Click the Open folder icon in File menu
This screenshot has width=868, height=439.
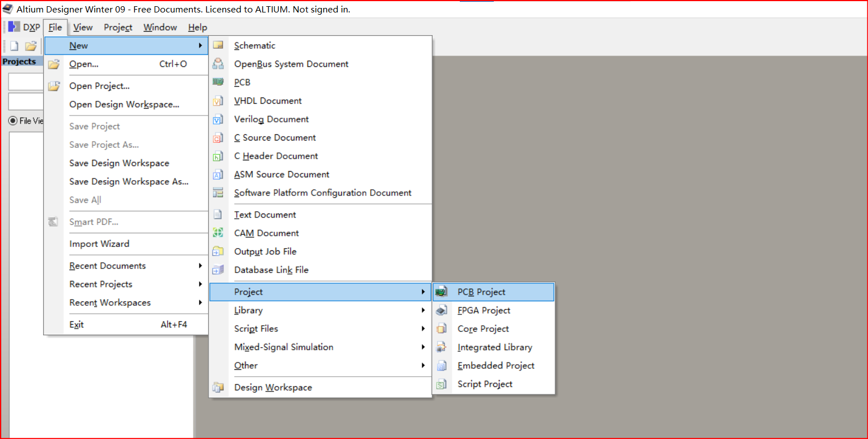54,64
